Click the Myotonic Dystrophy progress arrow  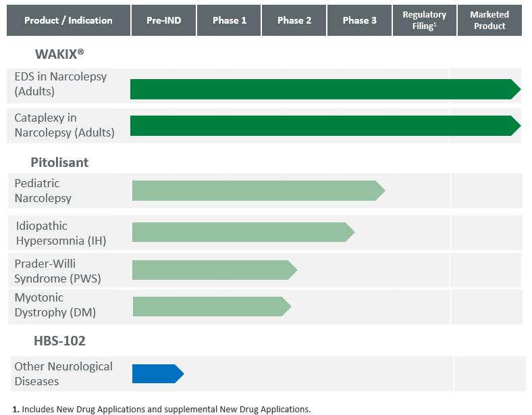(x=212, y=307)
